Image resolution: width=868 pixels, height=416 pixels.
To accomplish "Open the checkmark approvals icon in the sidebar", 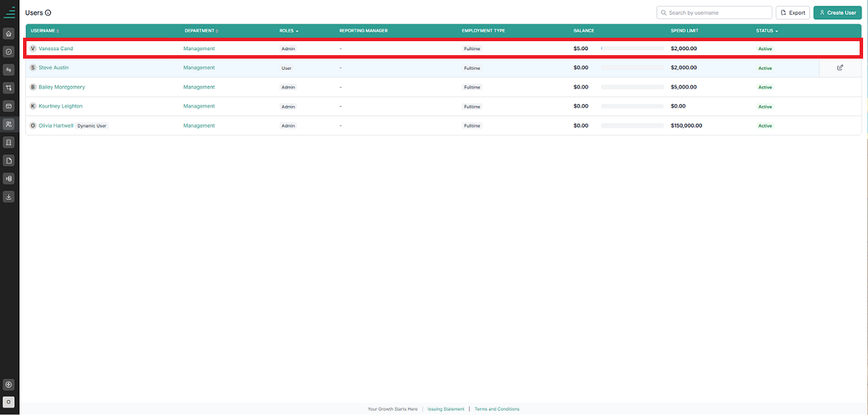I will 8,52.
